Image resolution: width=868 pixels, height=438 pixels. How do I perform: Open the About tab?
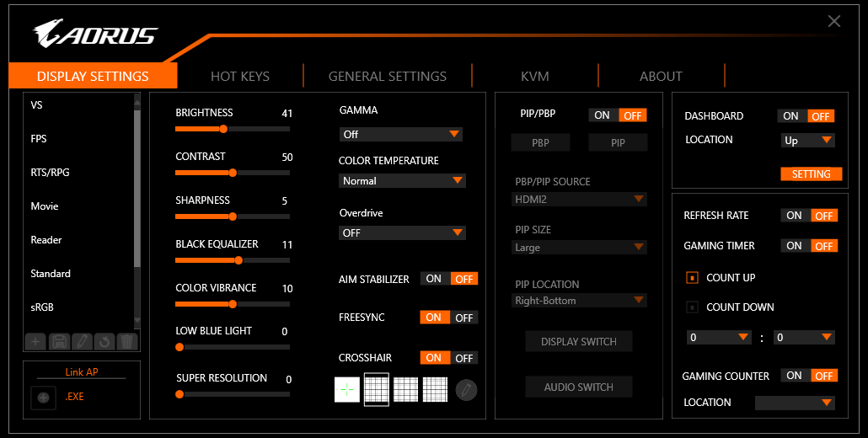coord(661,77)
